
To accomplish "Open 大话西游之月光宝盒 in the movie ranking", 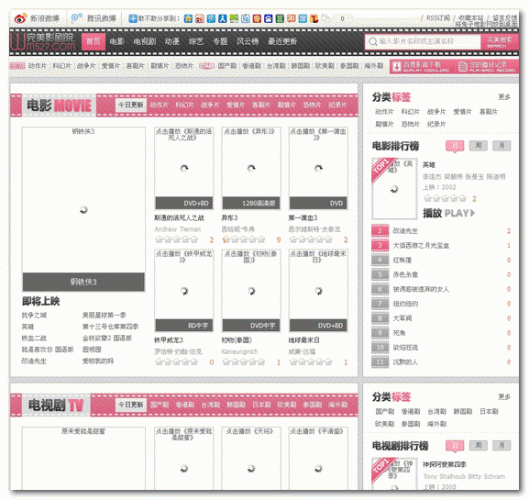I will (x=421, y=245).
